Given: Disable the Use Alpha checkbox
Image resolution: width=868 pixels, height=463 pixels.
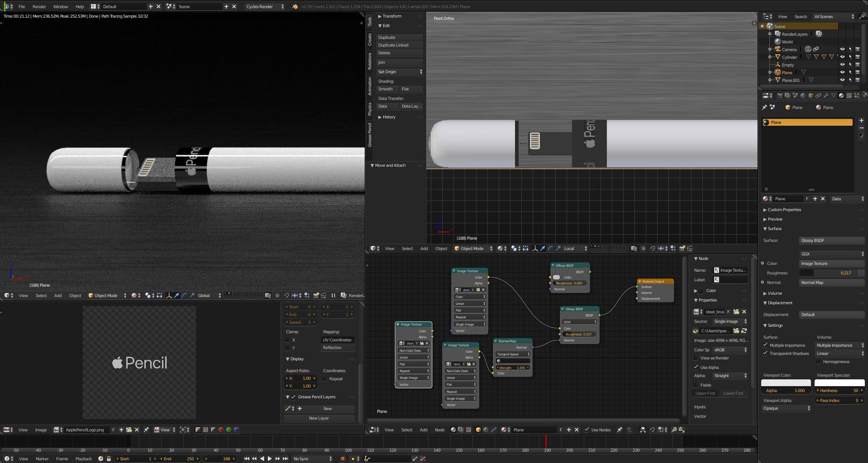Looking at the screenshot, I should click(696, 367).
